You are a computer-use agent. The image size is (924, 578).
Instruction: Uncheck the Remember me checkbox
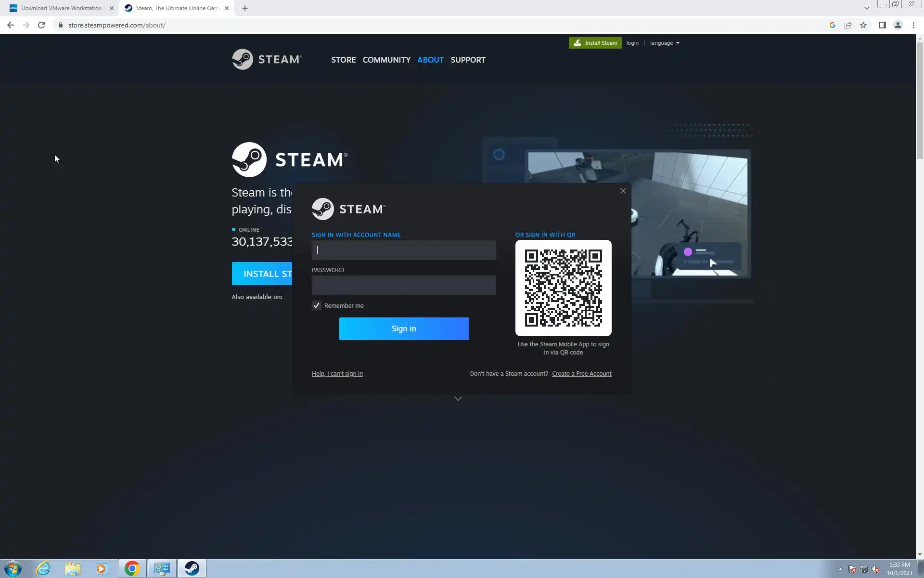pos(317,305)
